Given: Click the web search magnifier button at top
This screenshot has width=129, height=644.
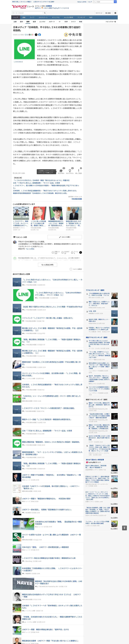Looking at the screenshot, I should click(115, 2).
